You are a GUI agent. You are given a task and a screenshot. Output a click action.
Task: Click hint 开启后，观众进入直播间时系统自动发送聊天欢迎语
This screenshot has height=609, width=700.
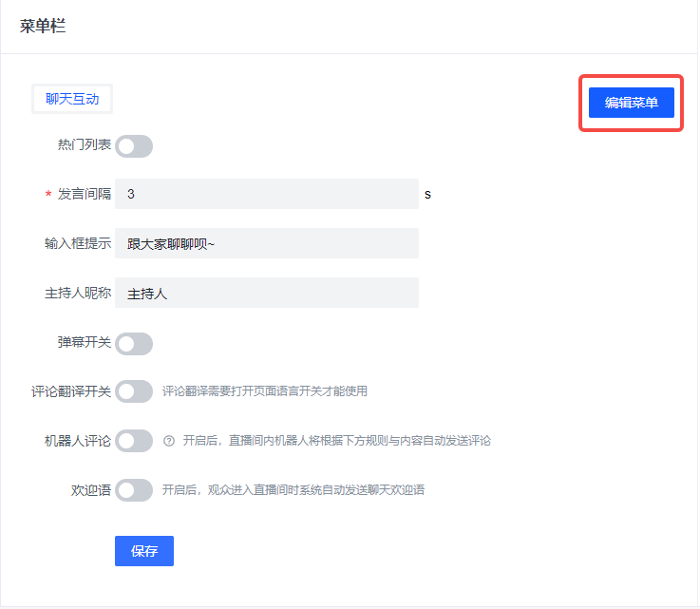coord(293,490)
